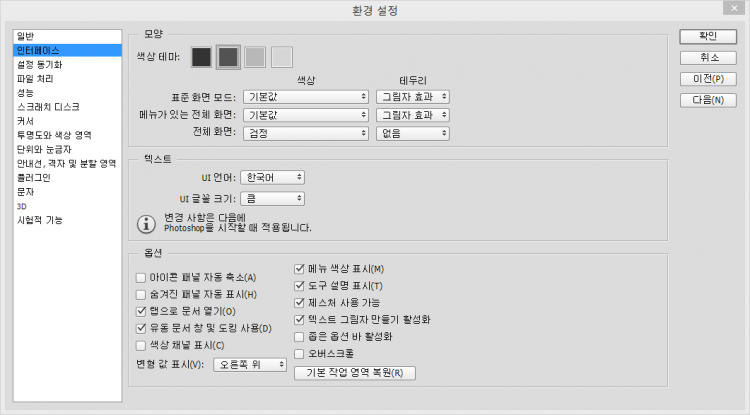
Task: Uncheck 메뉴 색상 표시 option
Action: [x=301, y=269]
